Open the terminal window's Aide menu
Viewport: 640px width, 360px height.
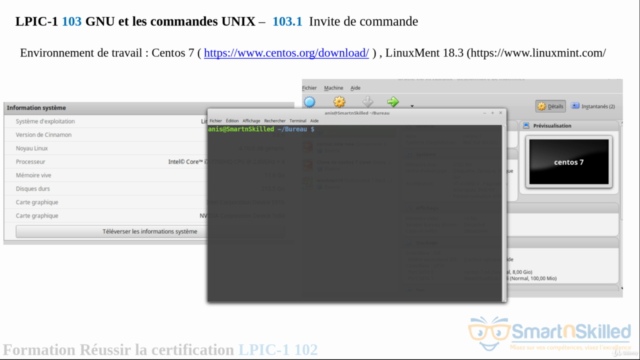pos(314,121)
